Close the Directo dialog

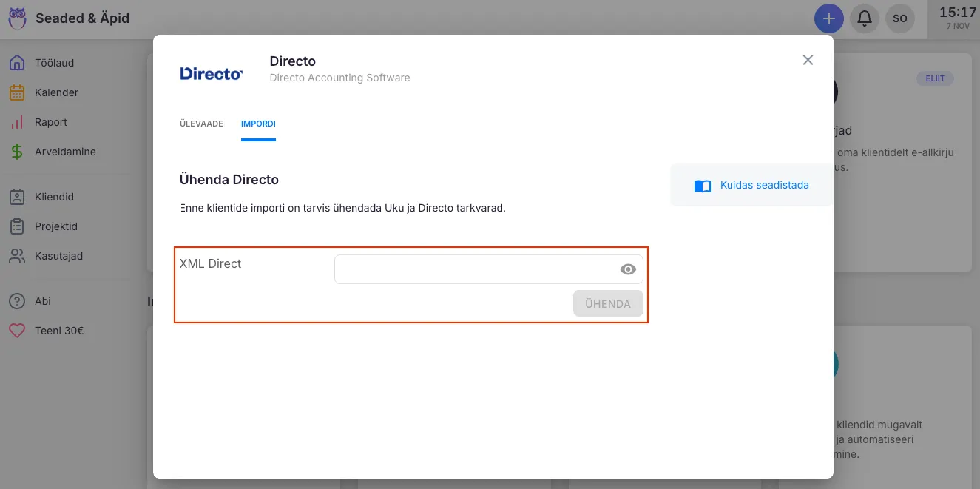click(808, 60)
